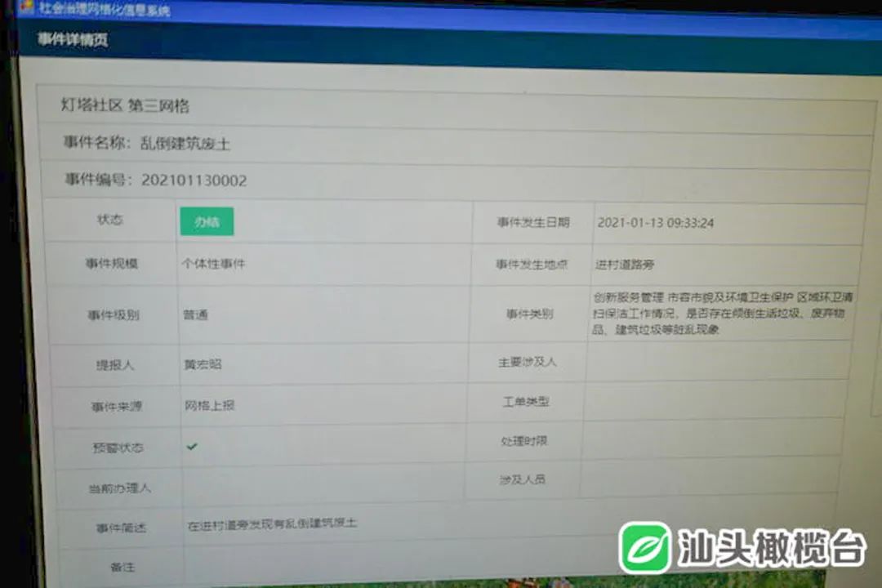
Task: Click the 灯塔社区 第三网格 heading
Action: [125, 105]
